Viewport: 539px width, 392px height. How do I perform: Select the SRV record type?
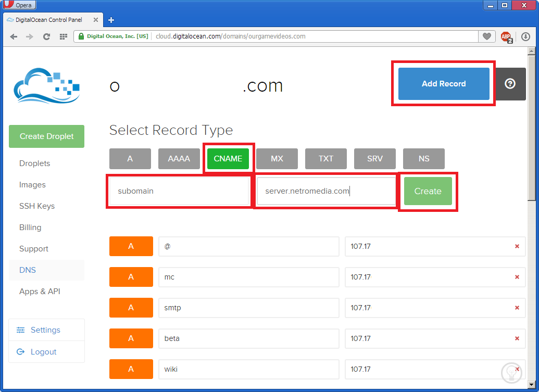point(374,159)
